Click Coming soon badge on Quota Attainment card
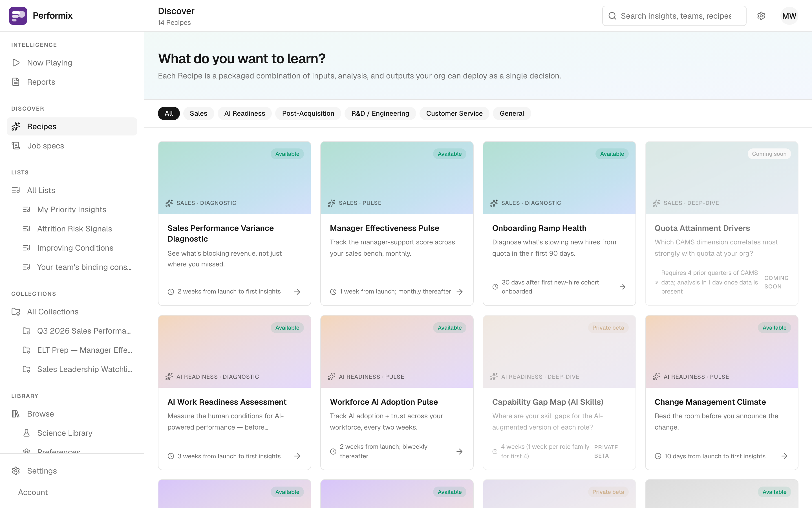The width and height of the screenshot is (812, 508). [769, 154]
